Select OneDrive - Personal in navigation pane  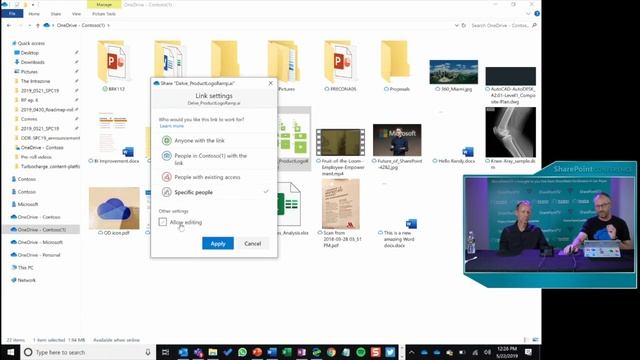pos(36,255)
